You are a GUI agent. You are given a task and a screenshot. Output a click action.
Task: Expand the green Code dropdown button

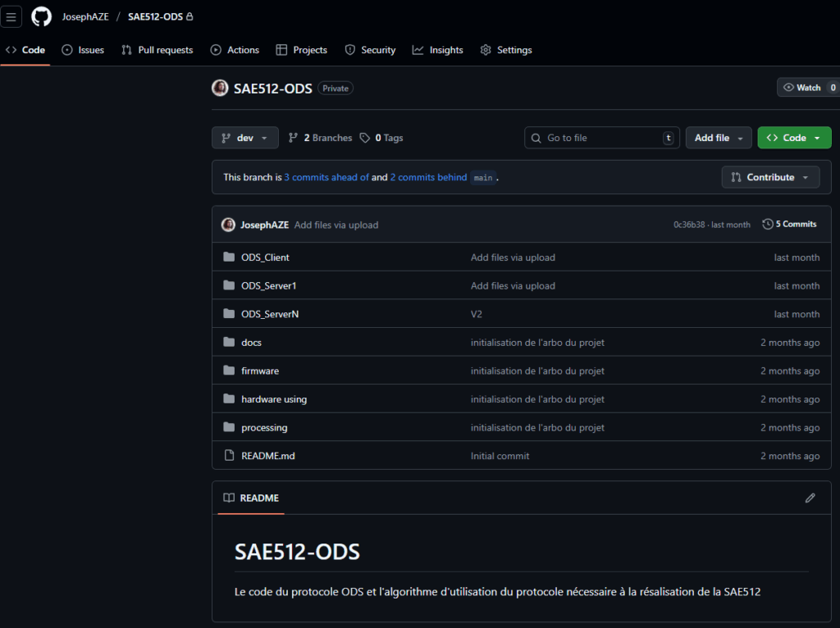coord(793,138)
